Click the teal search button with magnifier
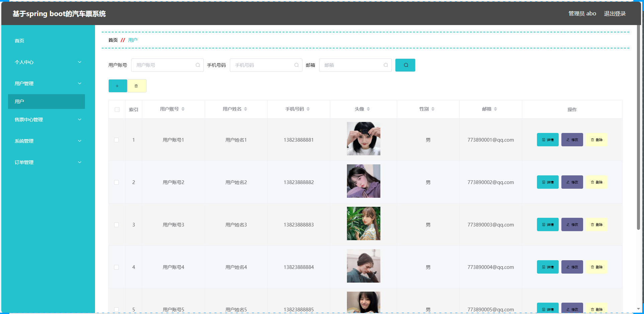The width and height of the screenshot is (644, 314). (x=405, y=65)
